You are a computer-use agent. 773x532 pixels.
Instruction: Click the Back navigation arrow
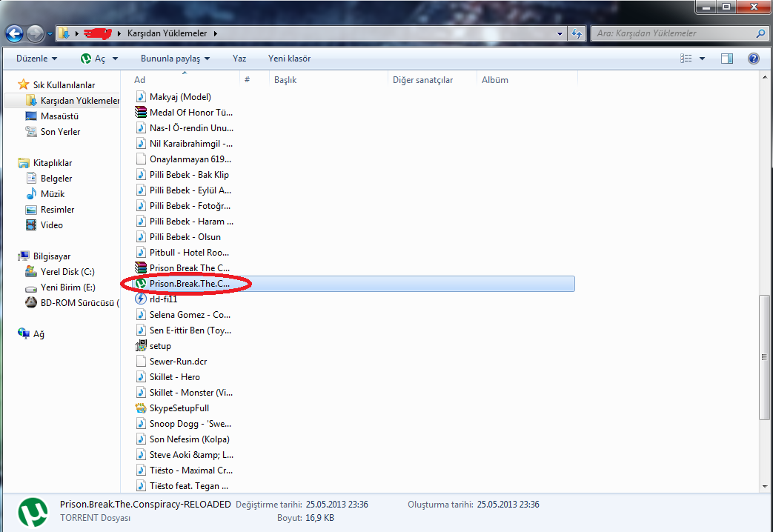tap(14, 33)
